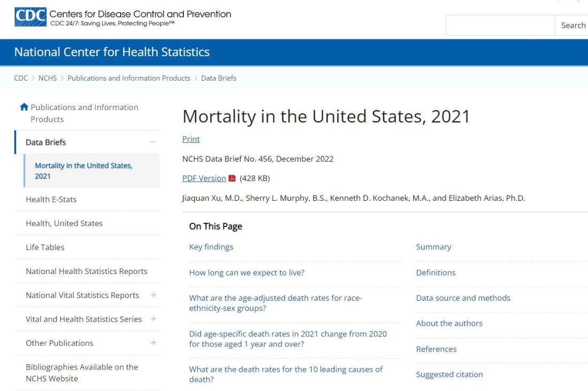The height and width of the screenshot is (391, 588).
Task: Expand Vital and Health Statistics Series submenu
Action: pos(153,319)
